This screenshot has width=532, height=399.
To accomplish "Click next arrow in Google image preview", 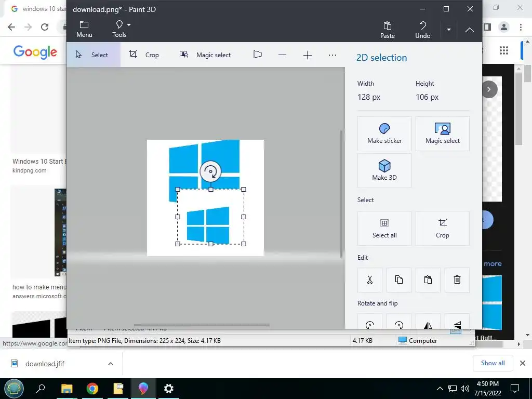I will tap(489, 89).
